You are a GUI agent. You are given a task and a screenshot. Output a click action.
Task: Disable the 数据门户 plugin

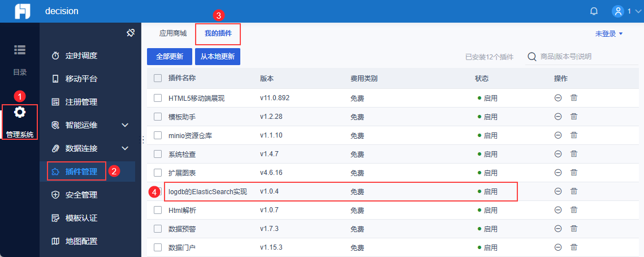tap(558, 247)
